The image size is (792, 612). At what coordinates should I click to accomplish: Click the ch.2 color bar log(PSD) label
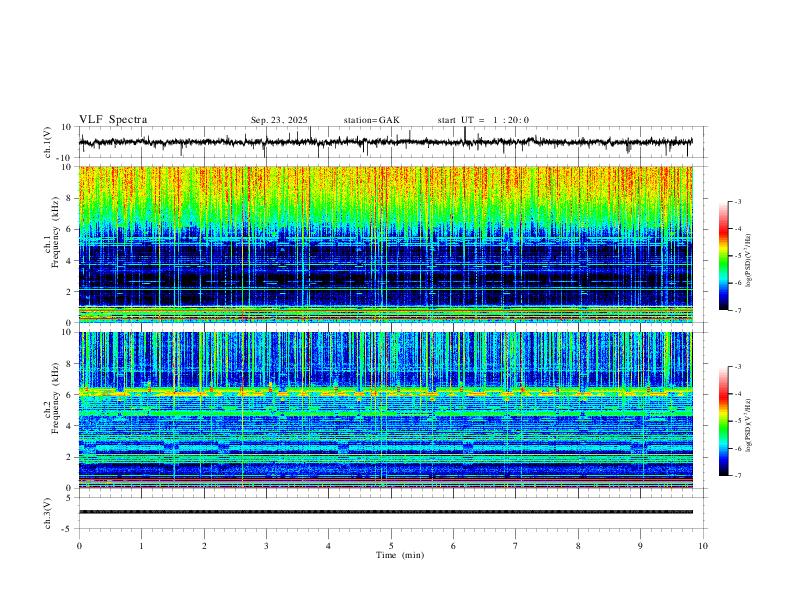[x=749, y=425]
